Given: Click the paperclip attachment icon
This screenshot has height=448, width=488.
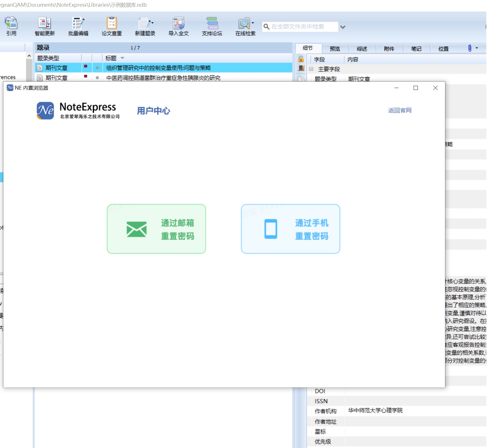Looking at the screenshot, I should click(470, 48).
